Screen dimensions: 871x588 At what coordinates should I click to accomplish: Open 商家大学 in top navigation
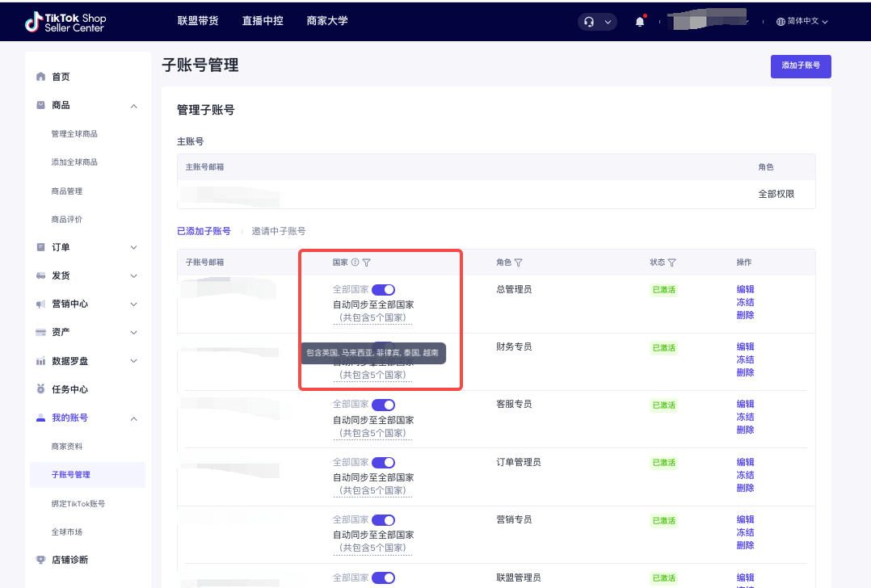pyautogui.click(x=327, y=20)
